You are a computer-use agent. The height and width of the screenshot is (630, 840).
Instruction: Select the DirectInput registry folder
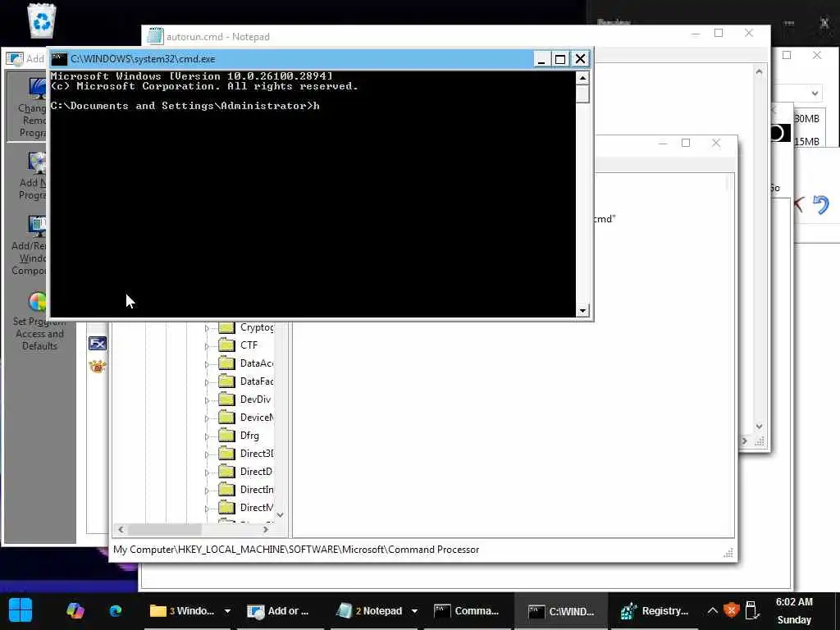click(246, 489)
